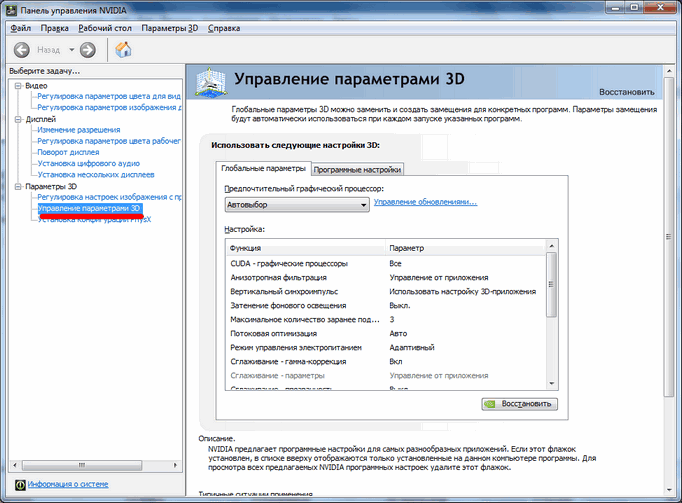Go to the Home icon in toolbar

pos(123,50)
